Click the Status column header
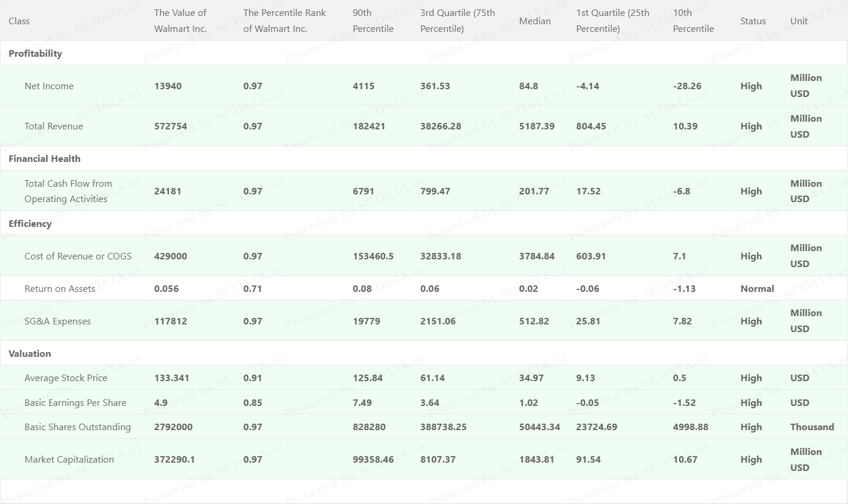This screenshot has height=504, width=848. (753, 21)
